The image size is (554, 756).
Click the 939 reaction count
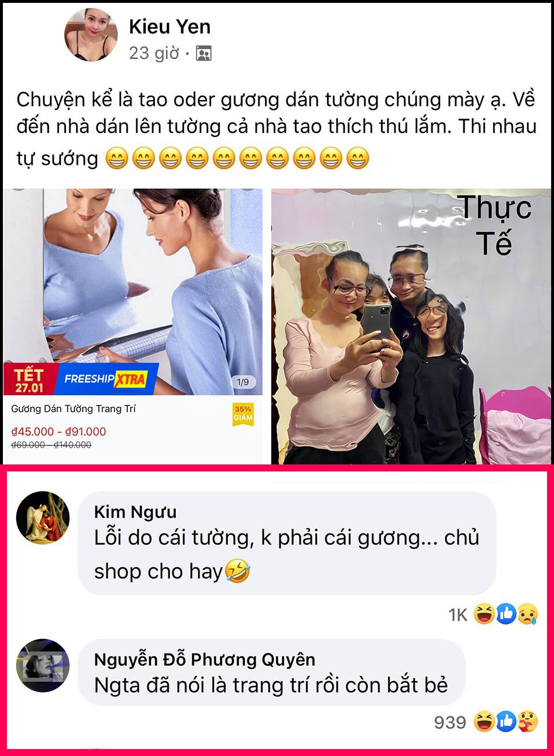click(450, 722)
